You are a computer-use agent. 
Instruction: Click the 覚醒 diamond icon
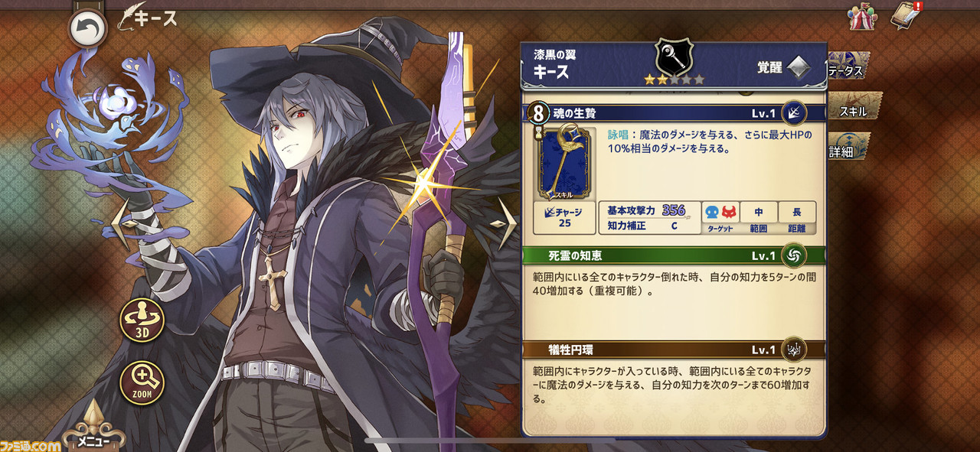(799, 67)
